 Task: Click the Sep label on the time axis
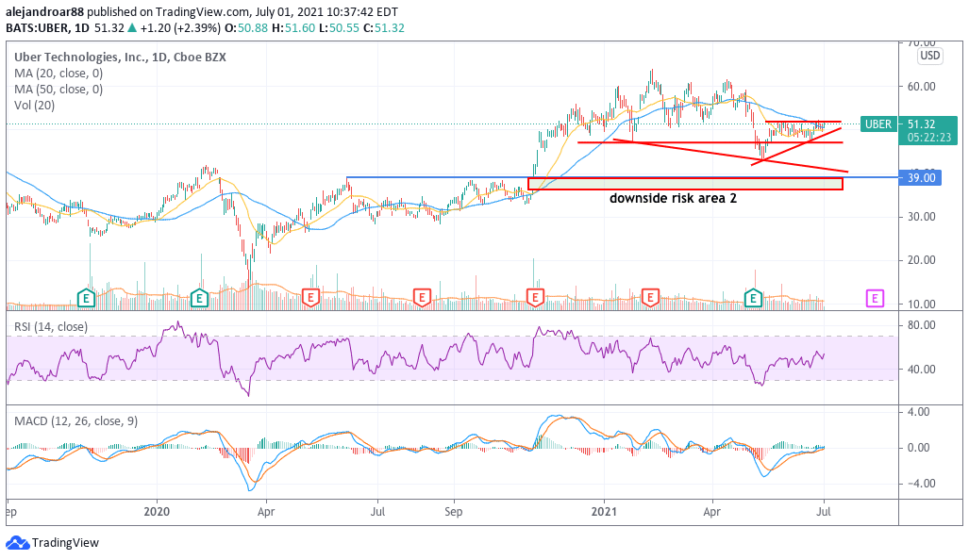[x=454, y=512]
